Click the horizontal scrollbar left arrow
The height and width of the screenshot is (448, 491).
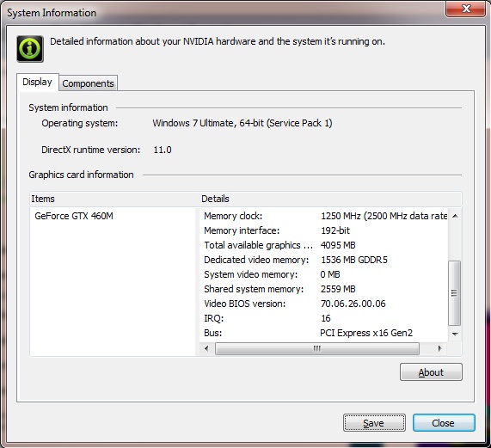[x=206, y=348]
